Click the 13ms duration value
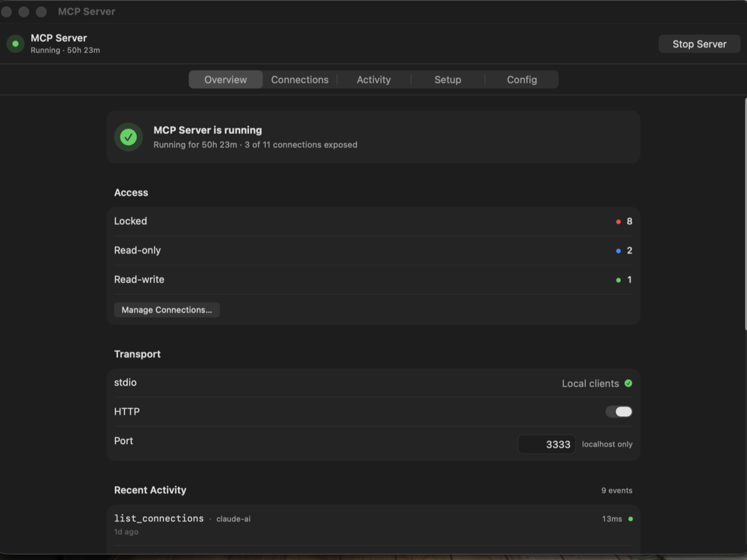Screen dimensions: 747x560 coord(612,519)
